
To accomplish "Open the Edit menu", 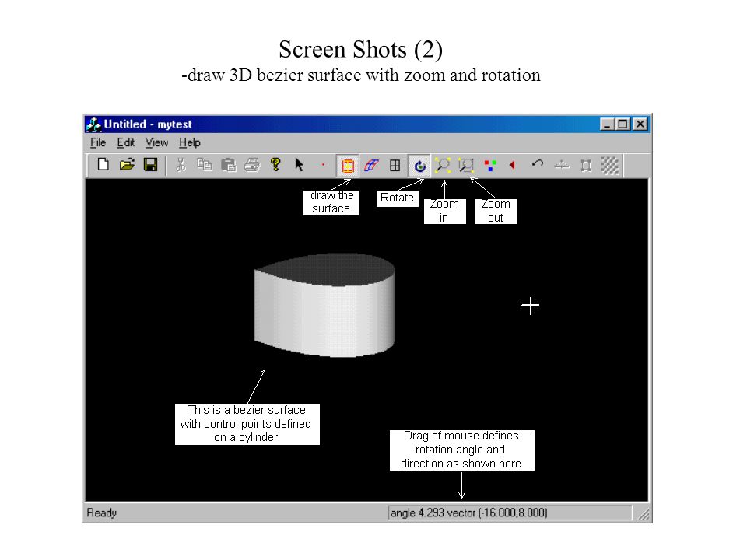I will pyautogui.click(x=126, y=142).
